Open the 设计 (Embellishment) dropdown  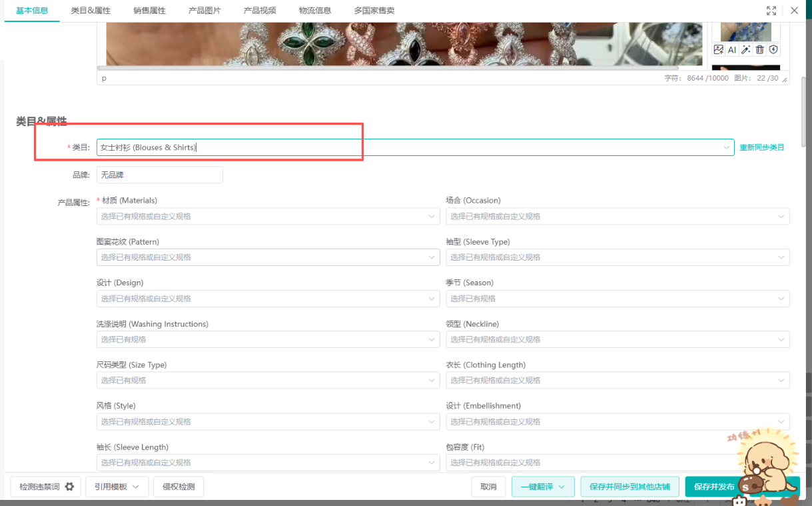click(x=617, y=422)
